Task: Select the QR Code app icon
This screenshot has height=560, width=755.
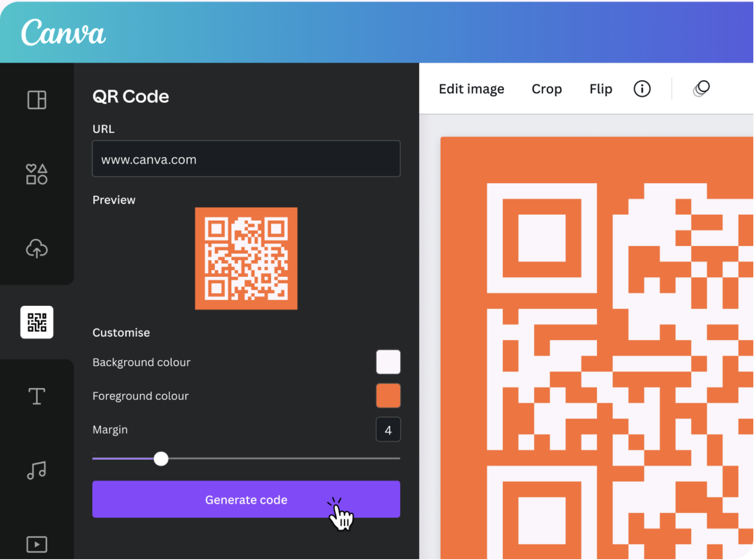Action: point(37,323)
